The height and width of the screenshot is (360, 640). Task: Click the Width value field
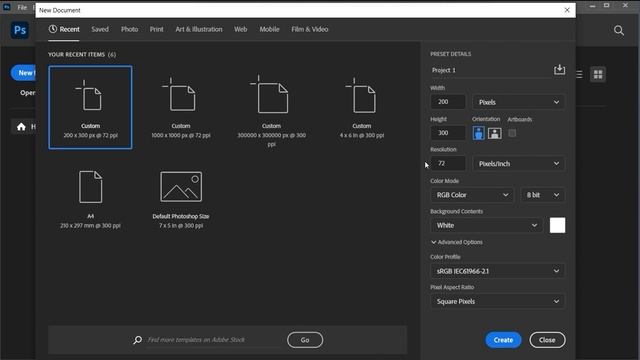(448, 102)
